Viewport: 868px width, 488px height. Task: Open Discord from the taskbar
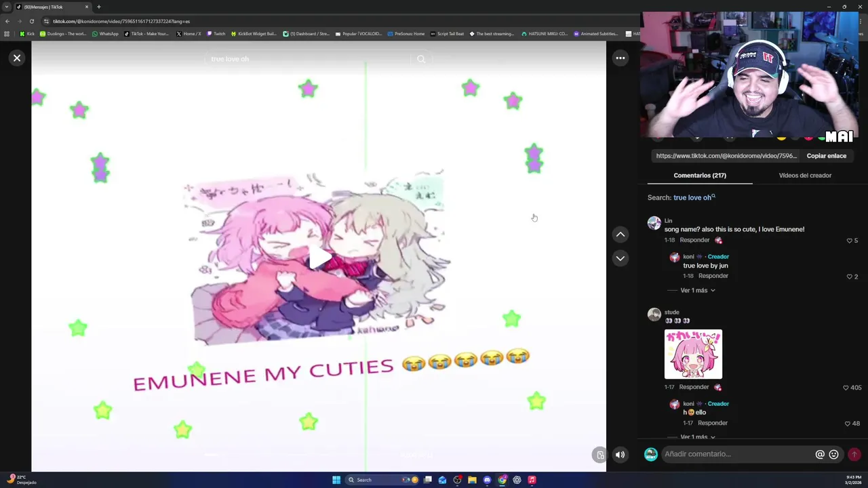(487, 480)
